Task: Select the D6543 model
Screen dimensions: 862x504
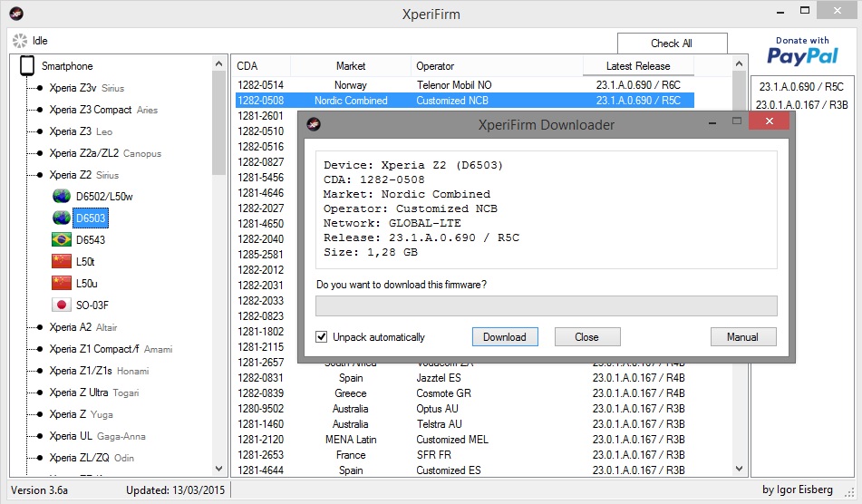Action: [x=90, y=240]
